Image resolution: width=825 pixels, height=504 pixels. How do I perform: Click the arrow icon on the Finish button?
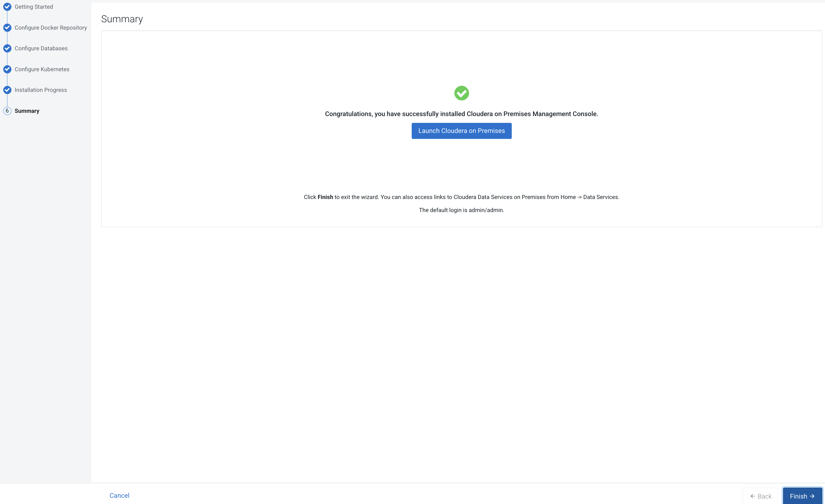click(812, 496)
